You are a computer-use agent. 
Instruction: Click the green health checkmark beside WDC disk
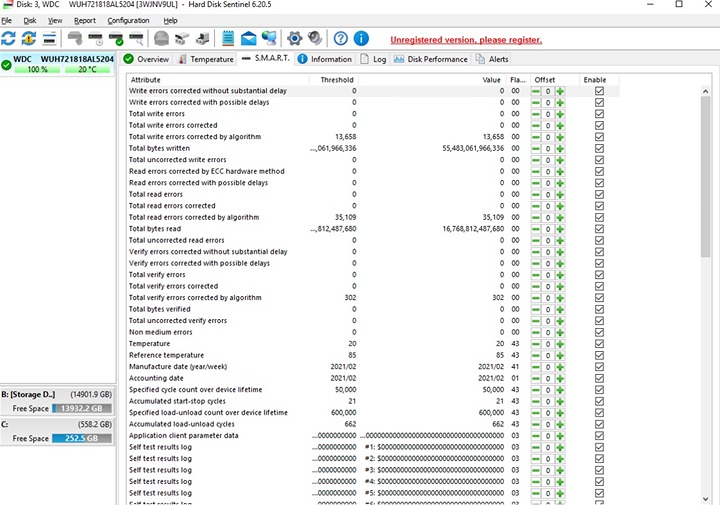[6, 65]
